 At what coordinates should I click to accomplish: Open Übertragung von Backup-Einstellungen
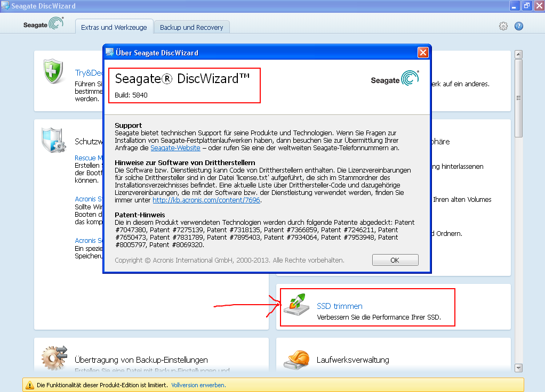click(141, 360)
